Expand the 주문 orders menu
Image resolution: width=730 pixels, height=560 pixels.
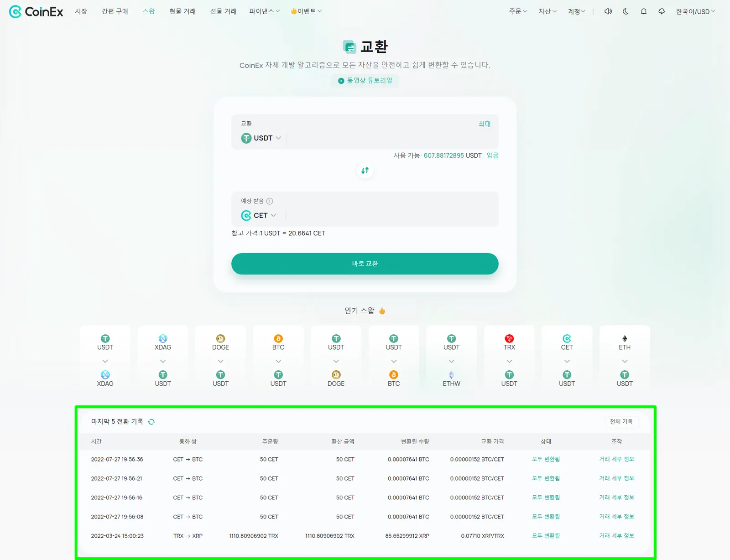[518, 11]
